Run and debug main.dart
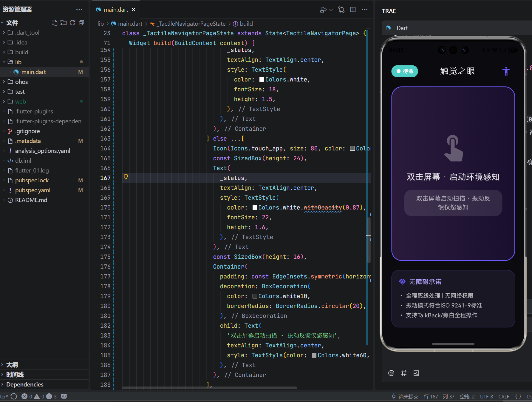 tap(323, 10)
